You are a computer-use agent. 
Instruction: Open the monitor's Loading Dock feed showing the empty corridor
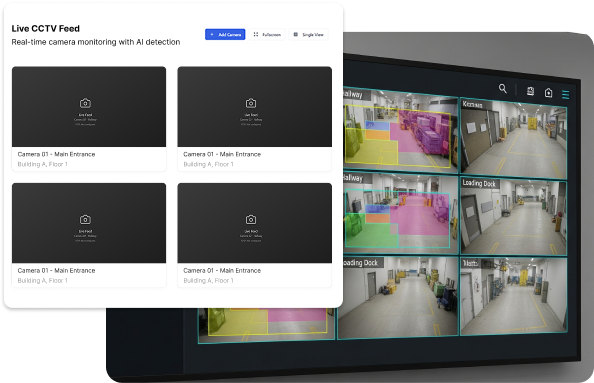[x=514, y=217]
